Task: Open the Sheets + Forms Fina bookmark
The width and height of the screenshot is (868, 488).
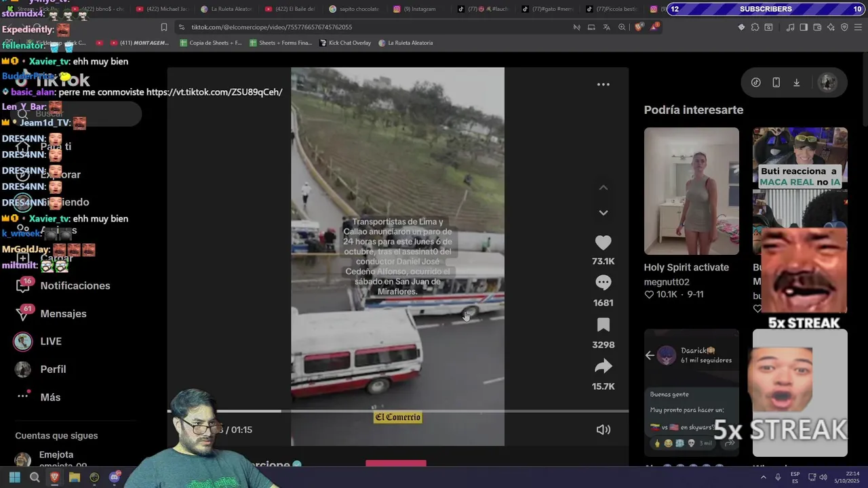Action: [x=281, y=43]
